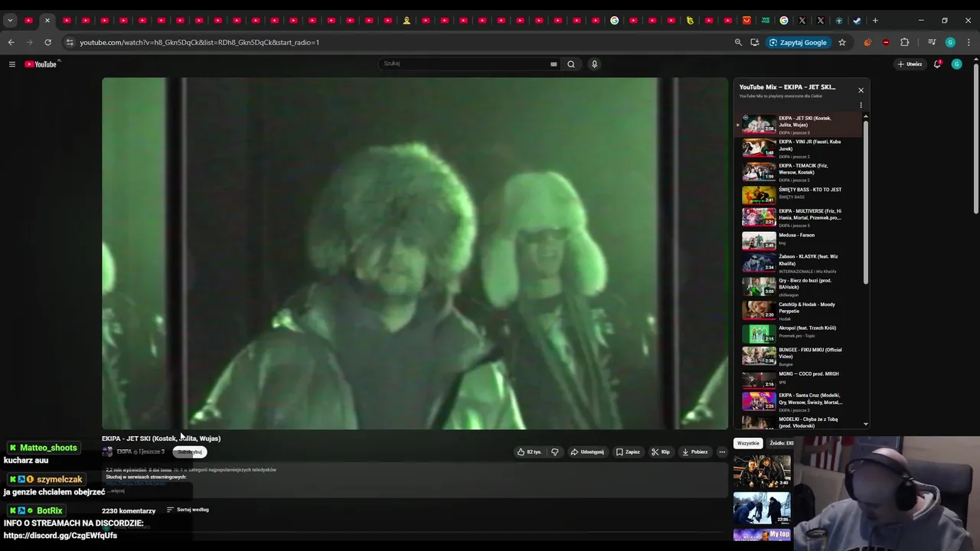Viewport: 980px width, 551px height.
Task: Play ŚWIĘTY BASS - KTO TO JEST
Action: pyautogui.click(x=799, y=194)
